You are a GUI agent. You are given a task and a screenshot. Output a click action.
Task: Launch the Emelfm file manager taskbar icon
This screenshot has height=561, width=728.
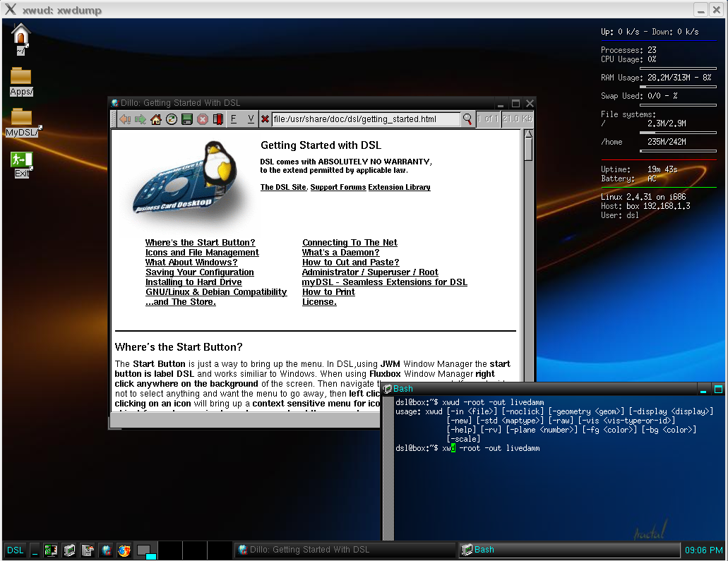51,550
